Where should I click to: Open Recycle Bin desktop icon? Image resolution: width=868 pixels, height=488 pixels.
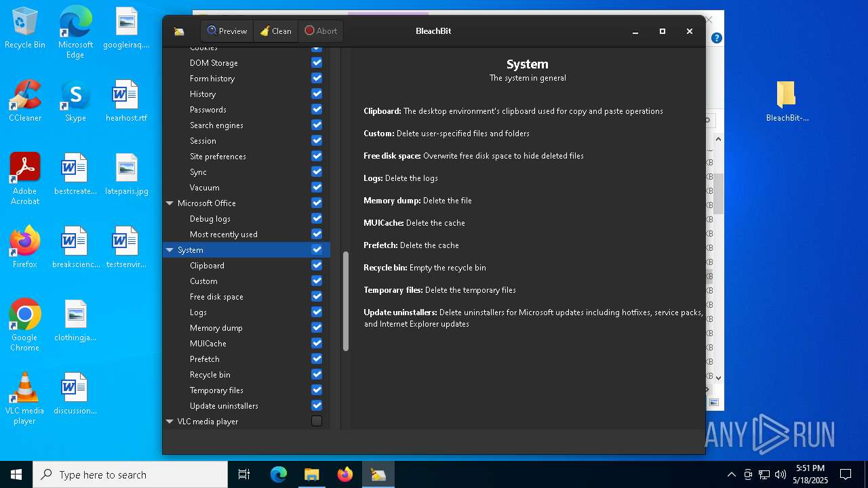point(25,29)
